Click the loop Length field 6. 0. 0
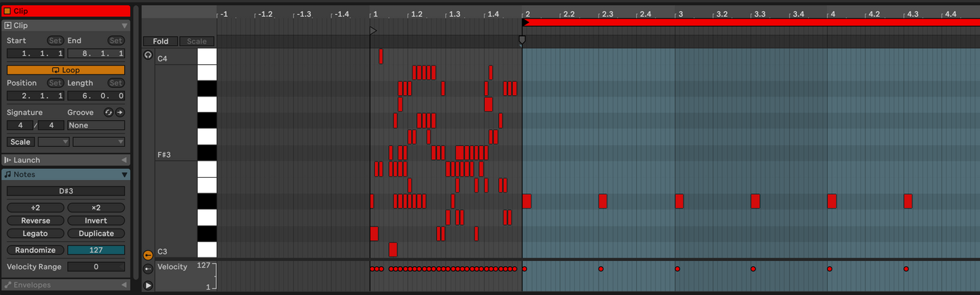This screenshot has width=980, height=295. pyautogui.click(x=96, y=96)
